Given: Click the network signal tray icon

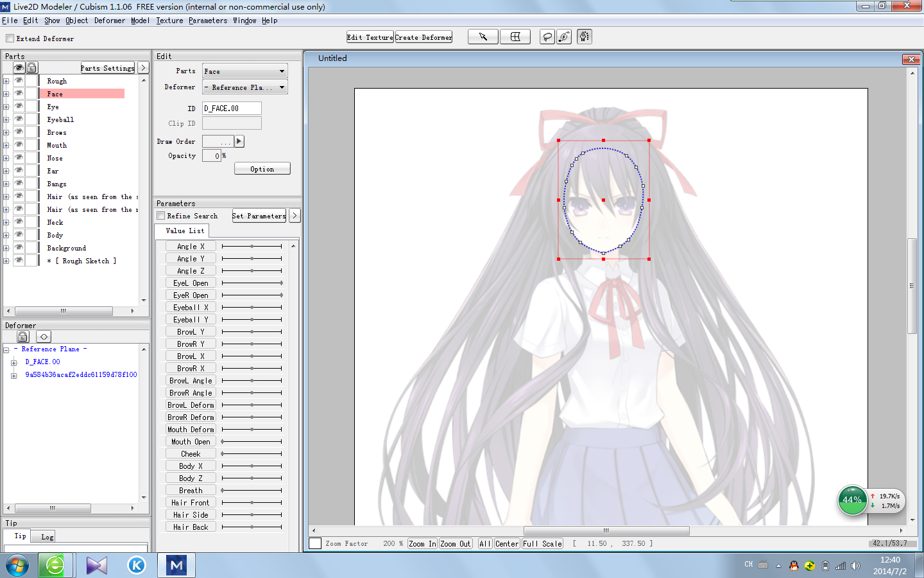Looking at the screenshot, I should 841,566.
